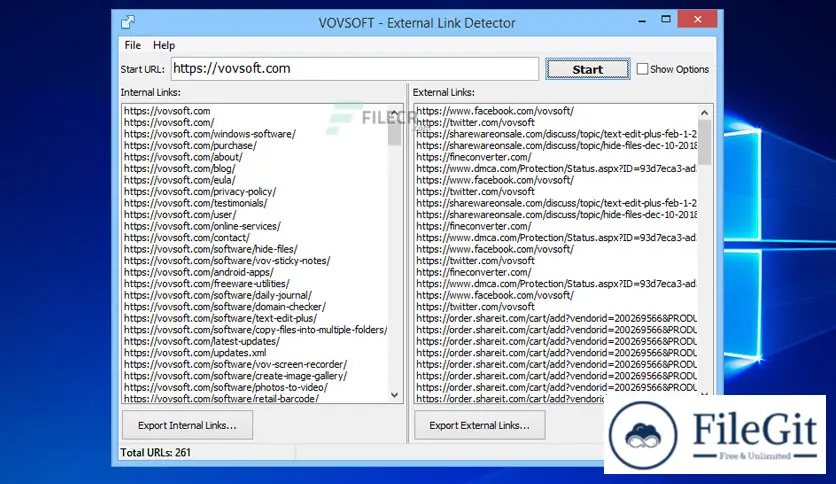Screen dimensions: 836x484
Task: Select internal link vovsoft.com/freeware-utilities/
Action: (207, 284)
